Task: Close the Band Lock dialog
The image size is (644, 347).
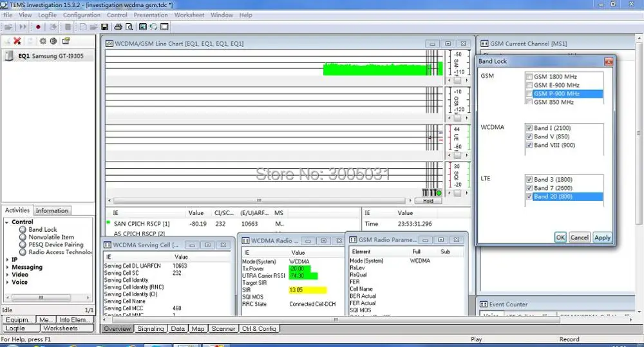Action: [x=609, y=62]
